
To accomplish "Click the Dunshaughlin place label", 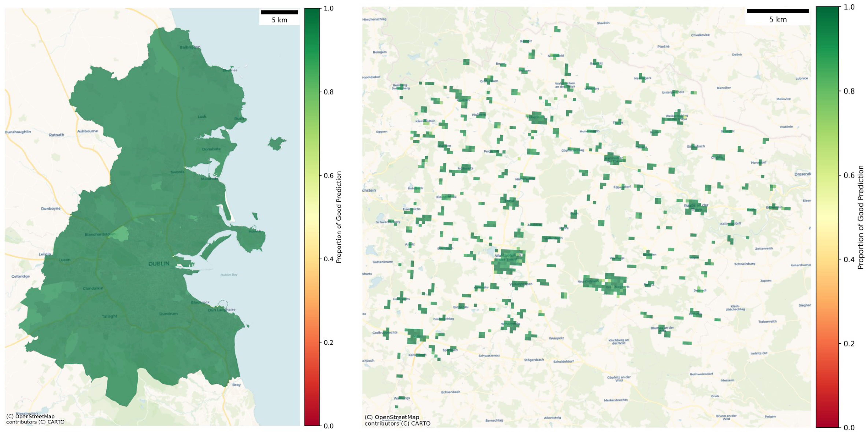I will 18,132.
